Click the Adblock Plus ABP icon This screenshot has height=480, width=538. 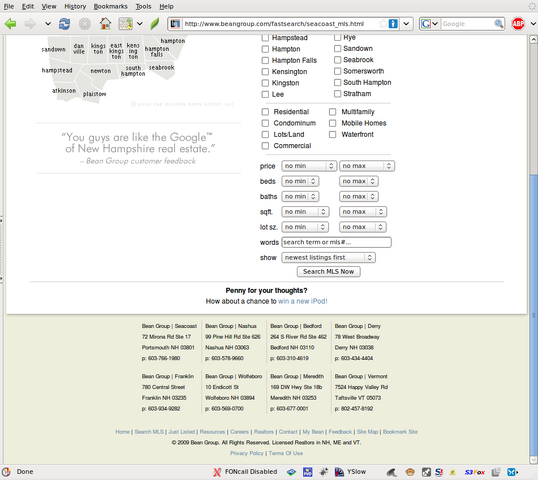click(x=518, y=24)
